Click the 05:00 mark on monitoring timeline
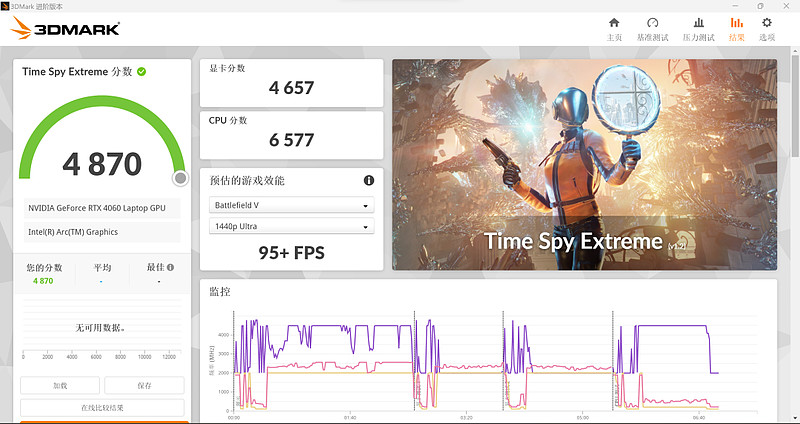Viewport: 800px width, 424px height. tap(583, 417)
